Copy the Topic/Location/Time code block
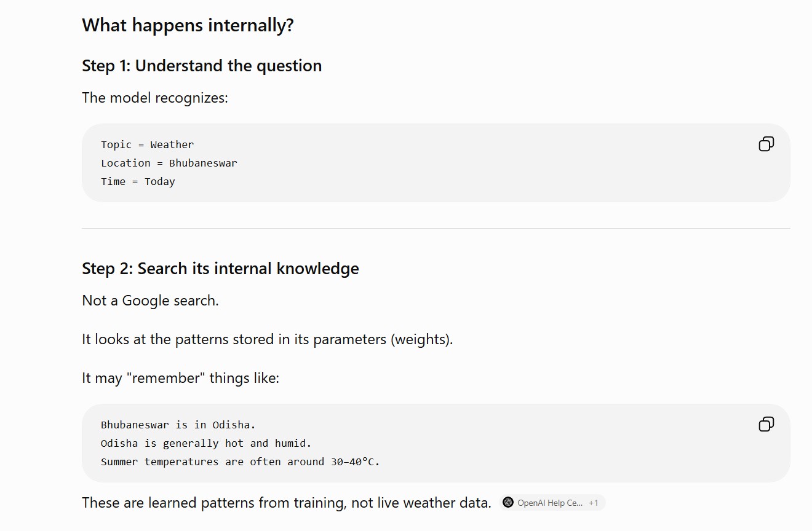812x531 pixels. pos(766,144)
